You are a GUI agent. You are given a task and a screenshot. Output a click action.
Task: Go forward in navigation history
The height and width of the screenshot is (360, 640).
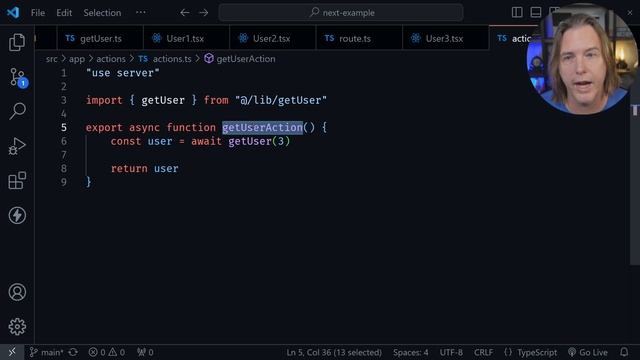203,13
